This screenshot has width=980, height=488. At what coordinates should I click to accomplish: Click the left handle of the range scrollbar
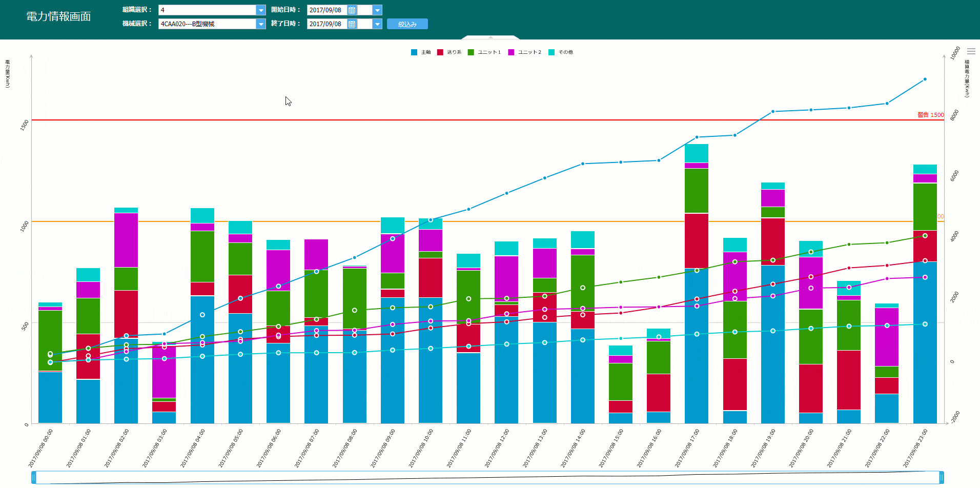(x=34, y=477)
